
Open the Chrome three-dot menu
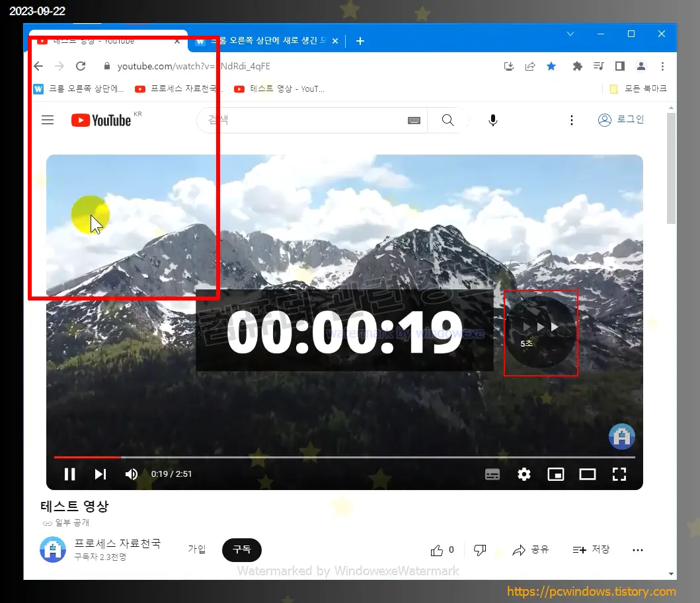click(662, 66)
